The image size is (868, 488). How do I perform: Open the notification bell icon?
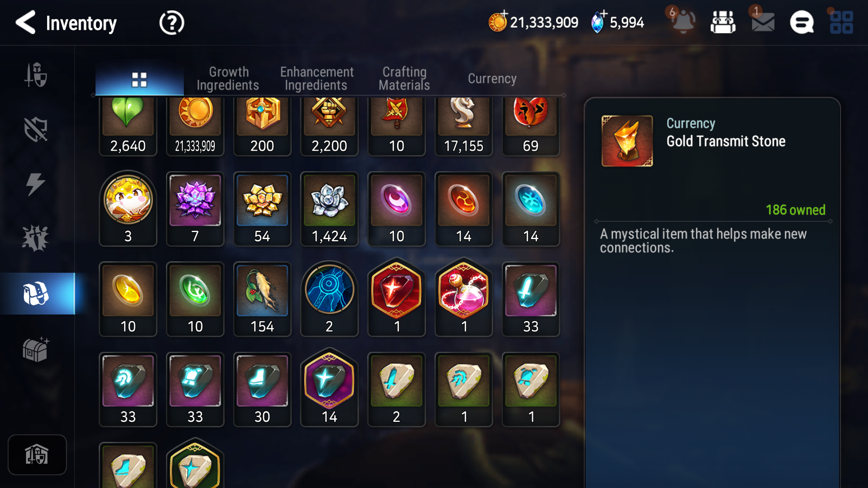(x=682, y=22)
